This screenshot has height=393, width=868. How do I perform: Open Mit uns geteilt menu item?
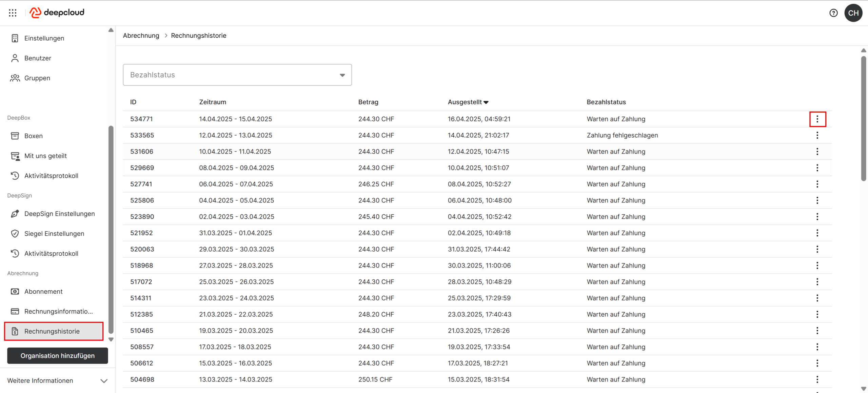(x=45, y=156)
